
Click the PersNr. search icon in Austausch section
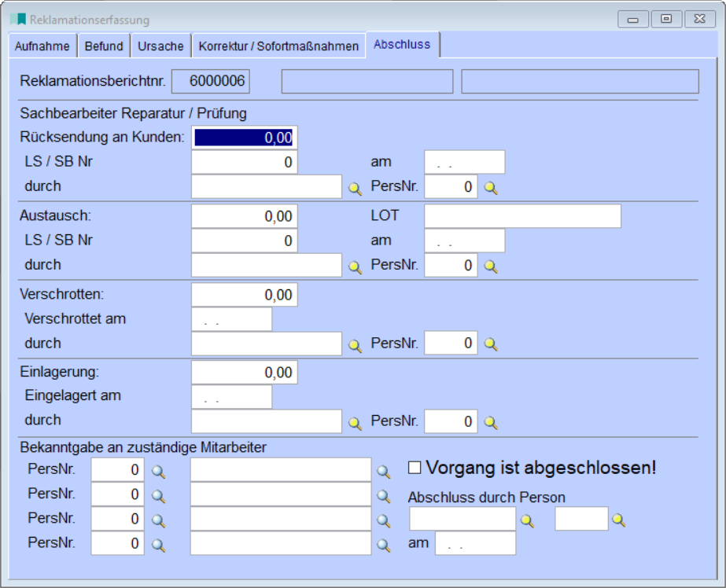point(490,266)
